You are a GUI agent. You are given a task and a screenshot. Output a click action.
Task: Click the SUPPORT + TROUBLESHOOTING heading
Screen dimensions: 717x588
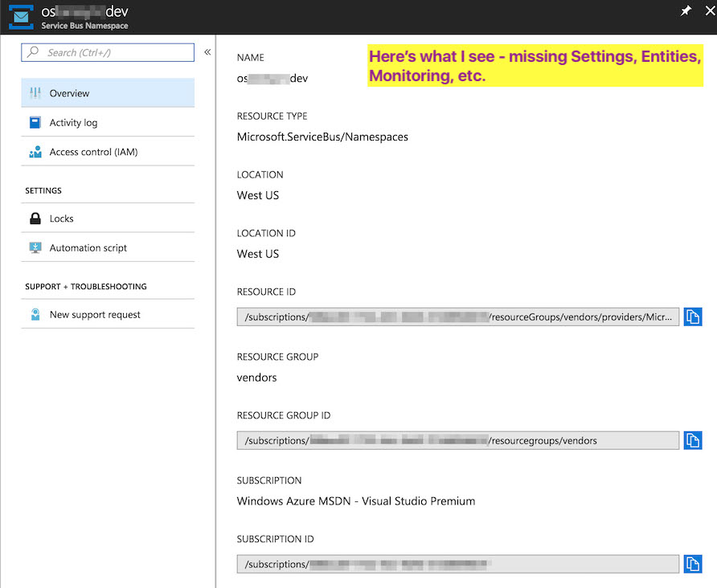86,287
